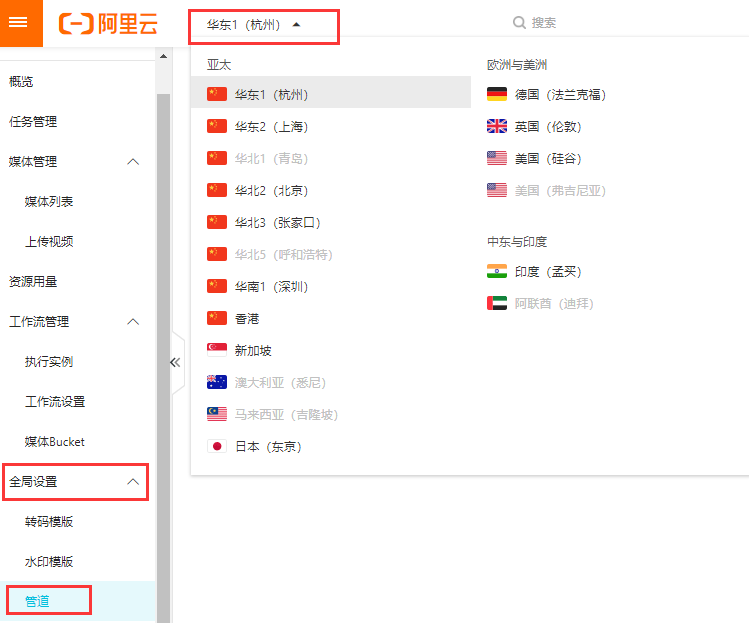This screenshot has height=623, width=749.
Task: Click Malaysia flag icon
Action: [x=217, y=414]
